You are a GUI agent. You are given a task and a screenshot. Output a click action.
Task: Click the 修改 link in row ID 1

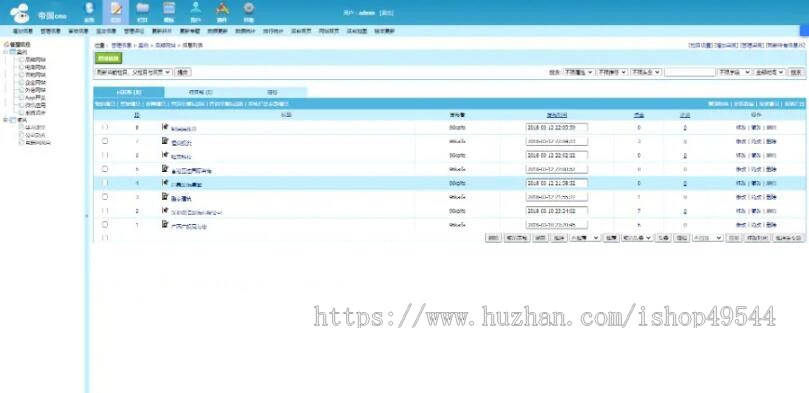[x=741, y=225]
